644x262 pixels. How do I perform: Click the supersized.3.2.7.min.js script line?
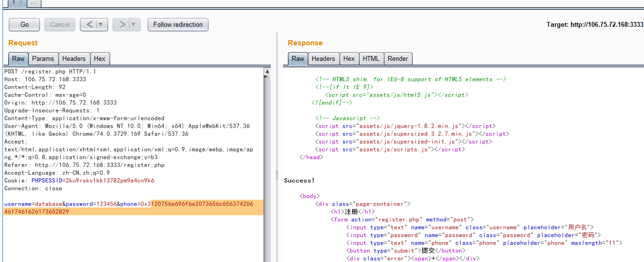point(412,134)
